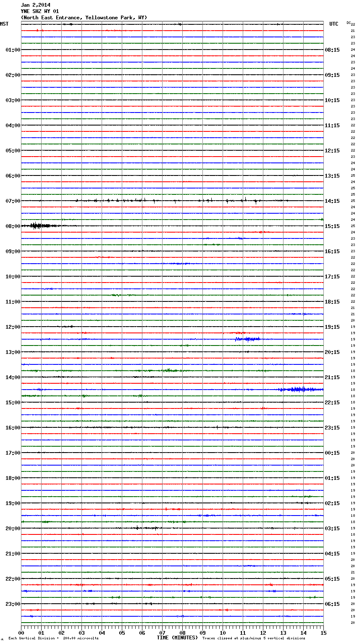The width and height of the screenshot is (357, 644).
Task: Click the 00:15 UTC time label
Action: point(332,453)
